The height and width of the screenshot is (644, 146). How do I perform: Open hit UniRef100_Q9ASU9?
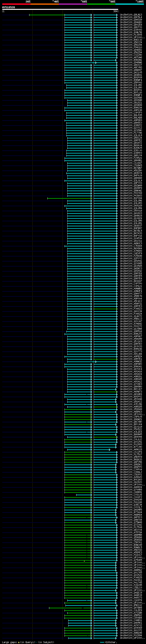(x=131, y=20)
